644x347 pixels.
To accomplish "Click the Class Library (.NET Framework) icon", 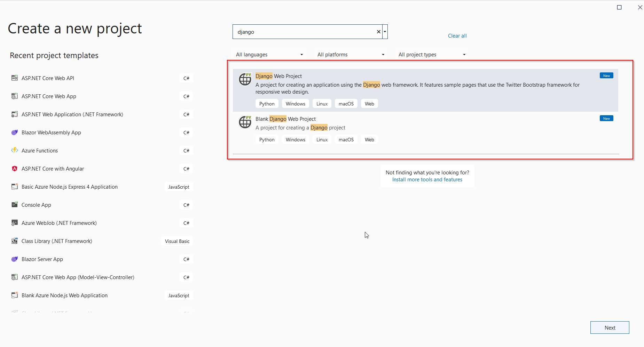I will (15, 241).
